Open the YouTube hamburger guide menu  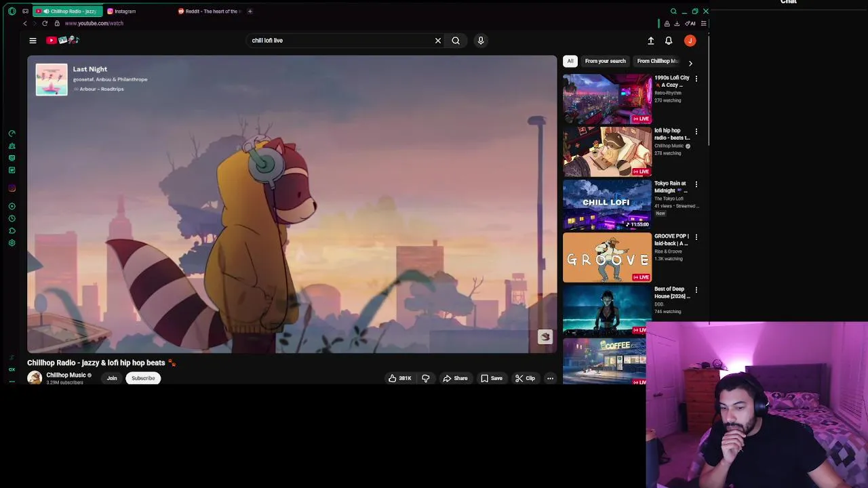(x=33, y=40)
